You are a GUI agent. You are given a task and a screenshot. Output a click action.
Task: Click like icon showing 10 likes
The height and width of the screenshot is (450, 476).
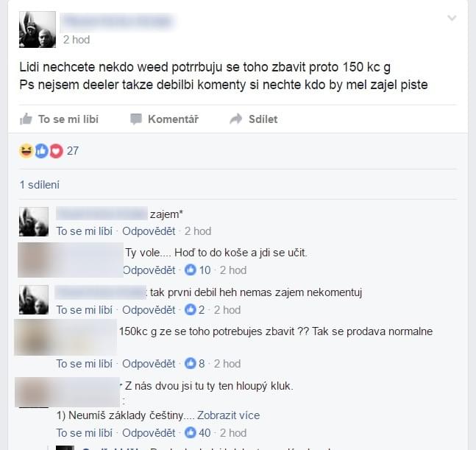[191, 270]
